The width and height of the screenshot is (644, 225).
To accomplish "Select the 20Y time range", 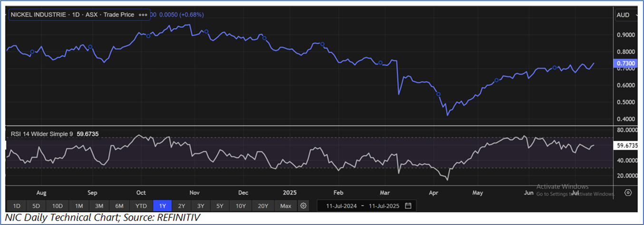I will tap(263, 206).
